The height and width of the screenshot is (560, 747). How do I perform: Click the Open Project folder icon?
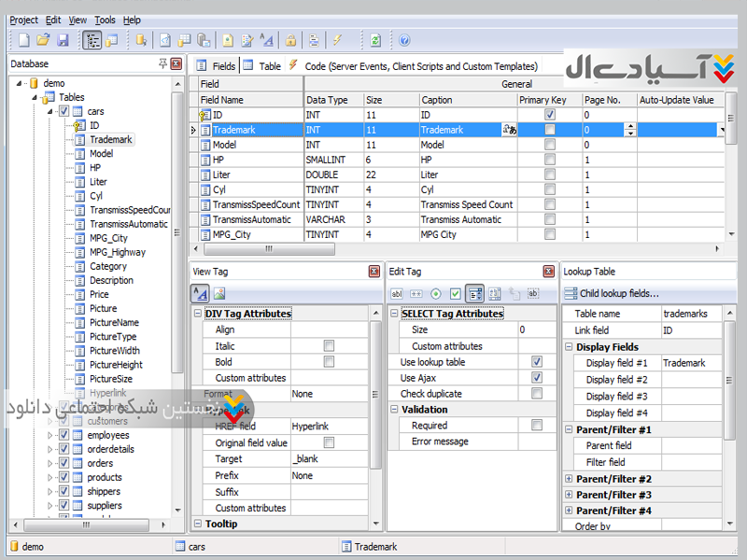43,40
